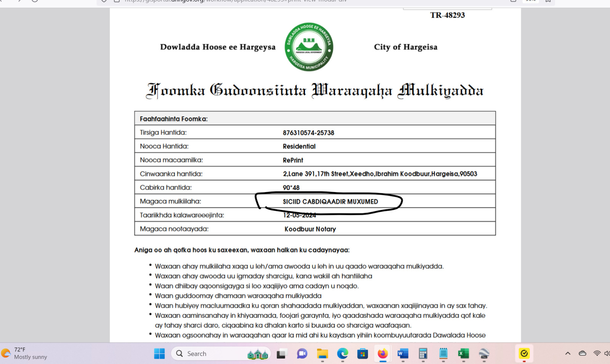Open the Wi-Fi network tray icon
This screenshot has height=364, width=610.
[597, 353]
